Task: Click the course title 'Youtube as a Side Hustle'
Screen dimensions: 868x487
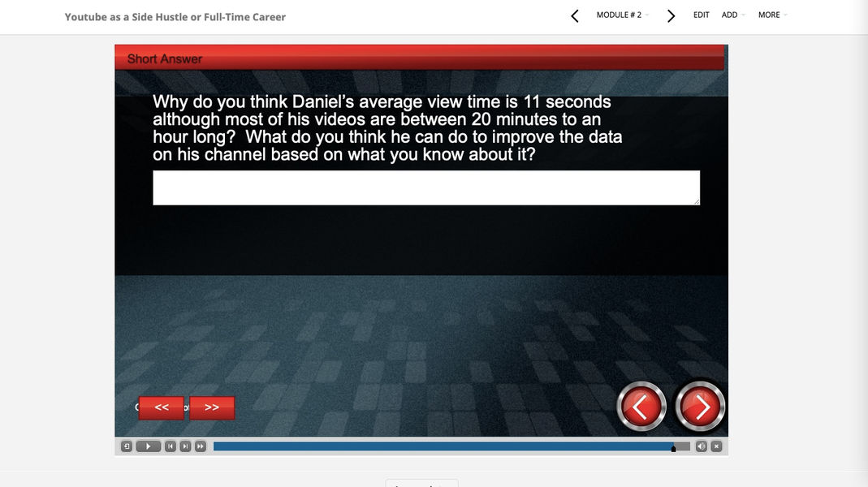Action: tap(175, 17)
